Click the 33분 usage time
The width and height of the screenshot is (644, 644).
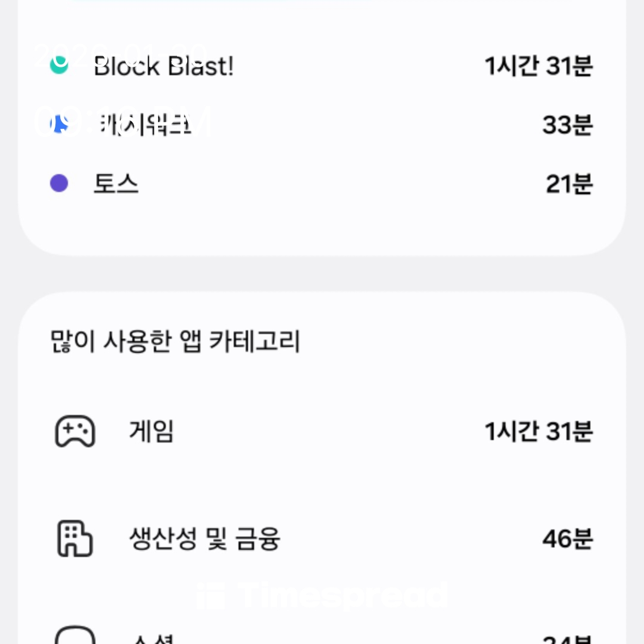pos(567,125)
